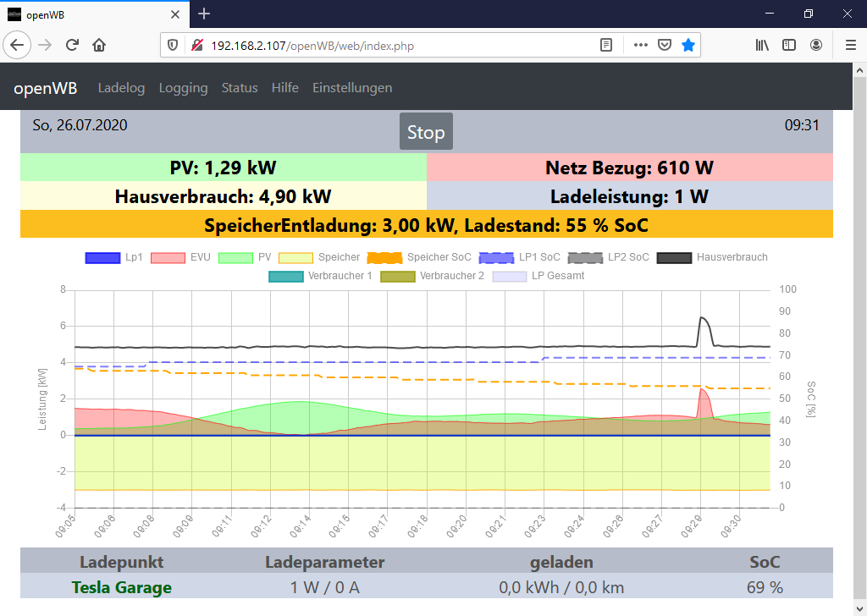Open the Ladelog menu item
This screenshot has width=867, height=616.
pos(121,88)
